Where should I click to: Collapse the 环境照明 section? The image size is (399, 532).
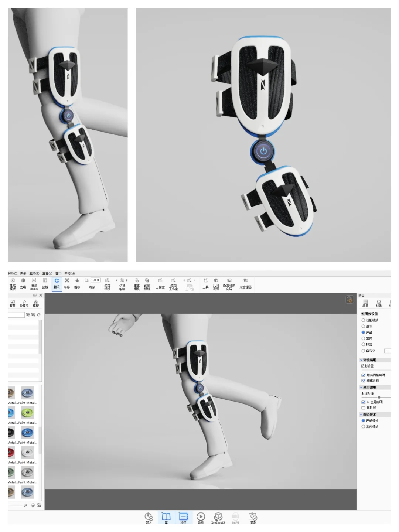[x=361, y=360]
